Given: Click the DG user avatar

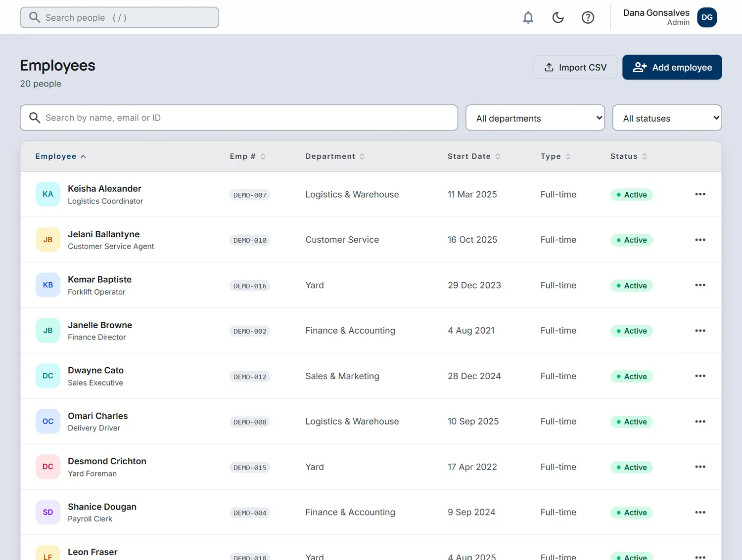Looking at the screenshot, I should [707, 17].
